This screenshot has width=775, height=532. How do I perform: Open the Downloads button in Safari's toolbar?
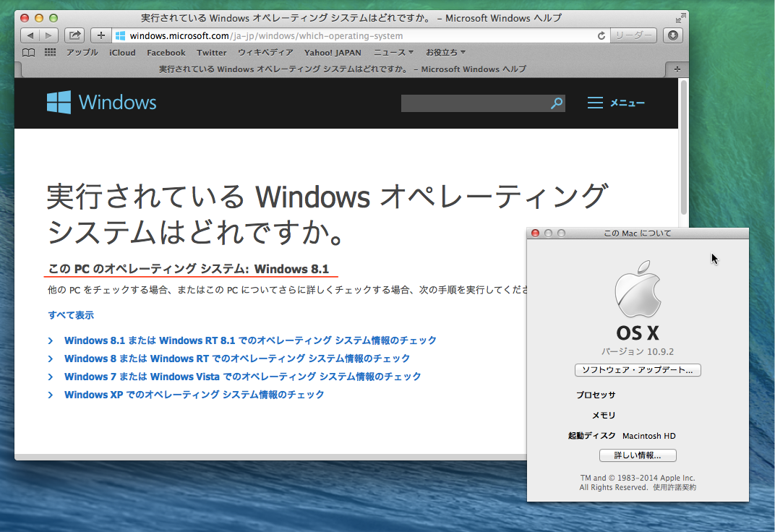point(672,35)
